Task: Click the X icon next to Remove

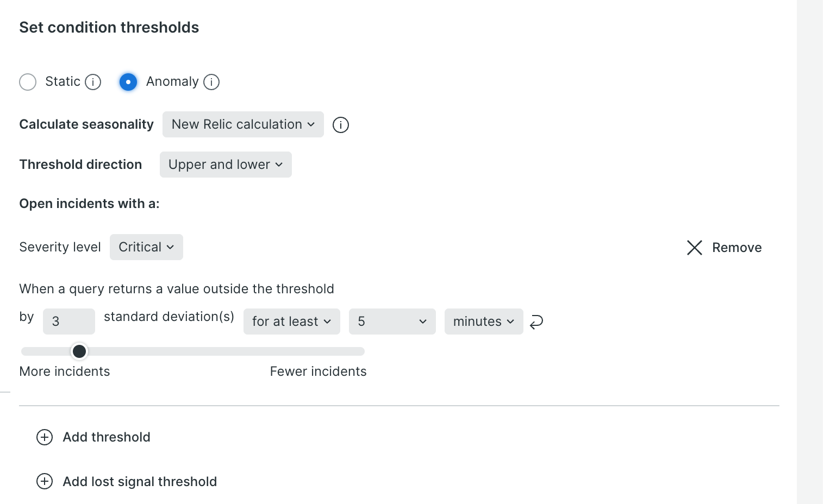Action: pos(695,248)
